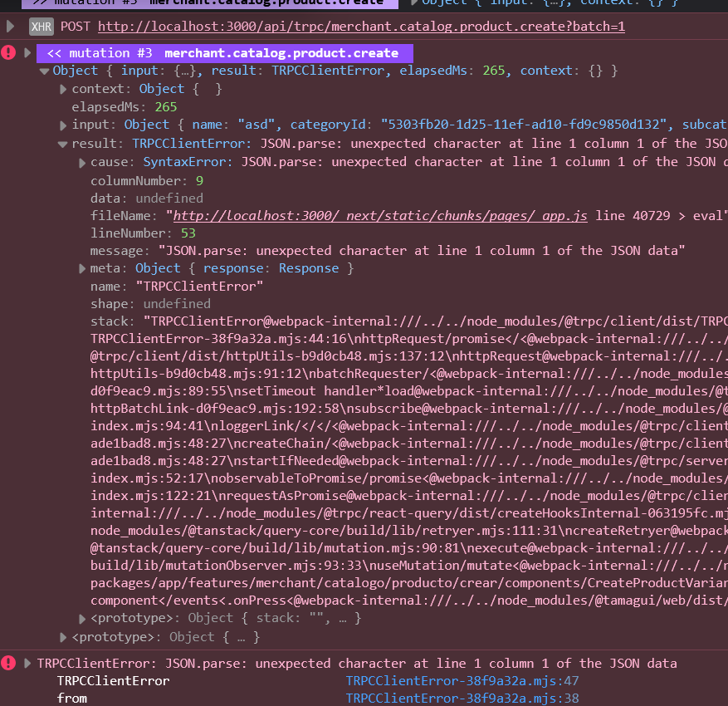The width and height of the screenshot is (728, 706).
Task: Expand the context property
Action: coord(64,89)
